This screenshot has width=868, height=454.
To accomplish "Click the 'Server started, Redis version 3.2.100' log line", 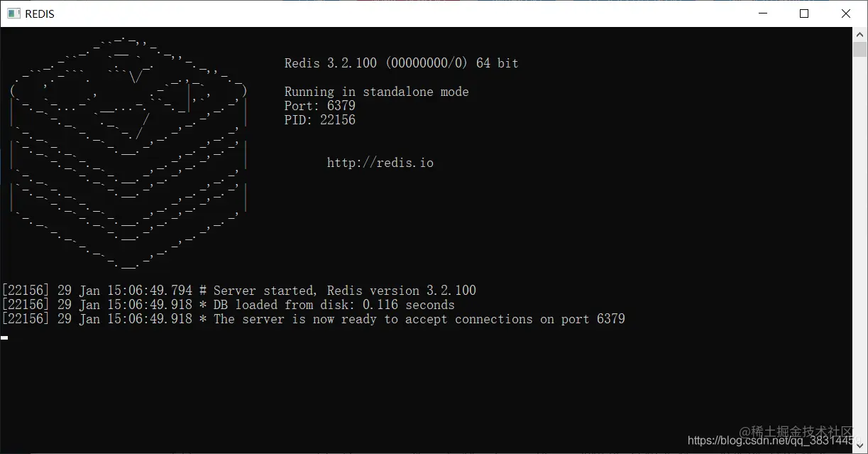I will tap(238, 291).
